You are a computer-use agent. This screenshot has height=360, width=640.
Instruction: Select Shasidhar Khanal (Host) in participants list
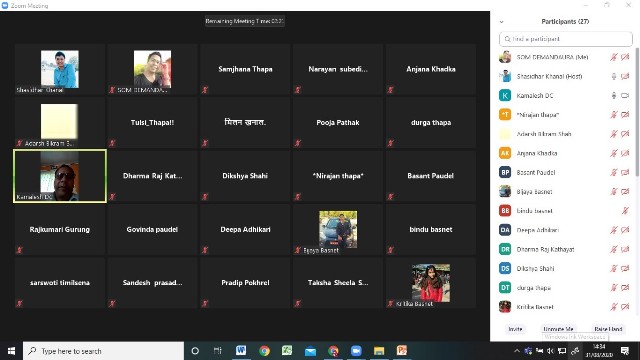click(565, 76)
